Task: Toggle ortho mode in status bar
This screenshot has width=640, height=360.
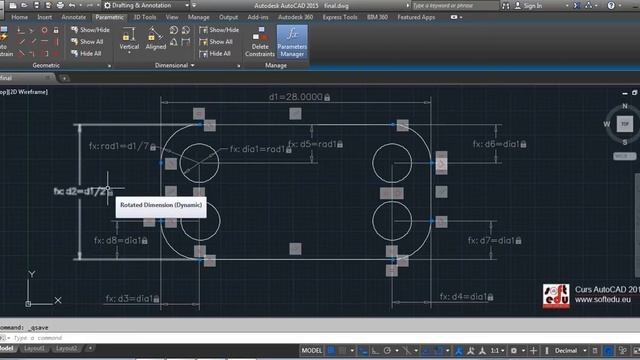Action: point(375,351)
